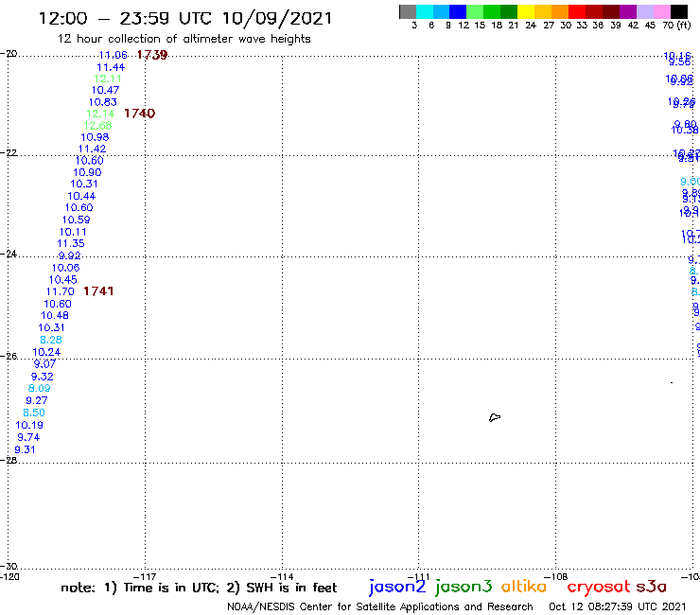This screenshot has height=615, width=700.
Task: Click the 10.11 wave height value
Action: [73, 232]
